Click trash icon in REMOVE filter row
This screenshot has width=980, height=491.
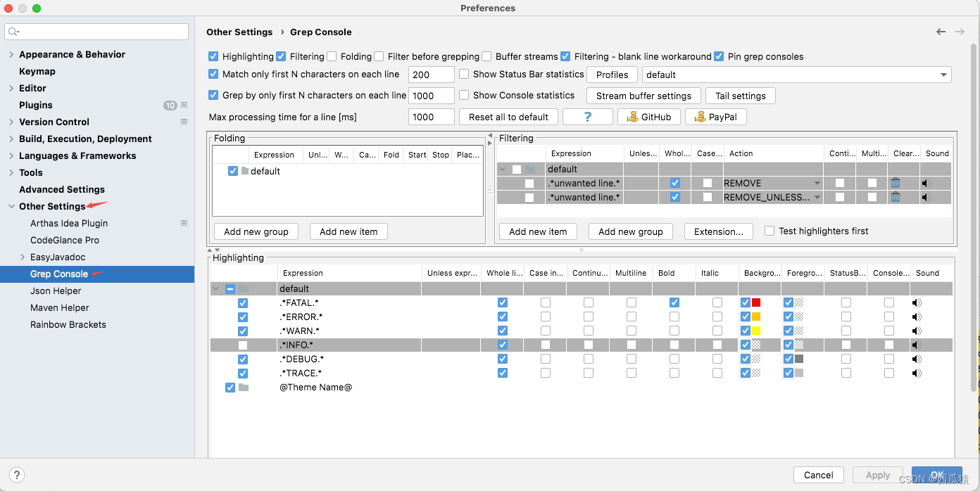(896, 183)
